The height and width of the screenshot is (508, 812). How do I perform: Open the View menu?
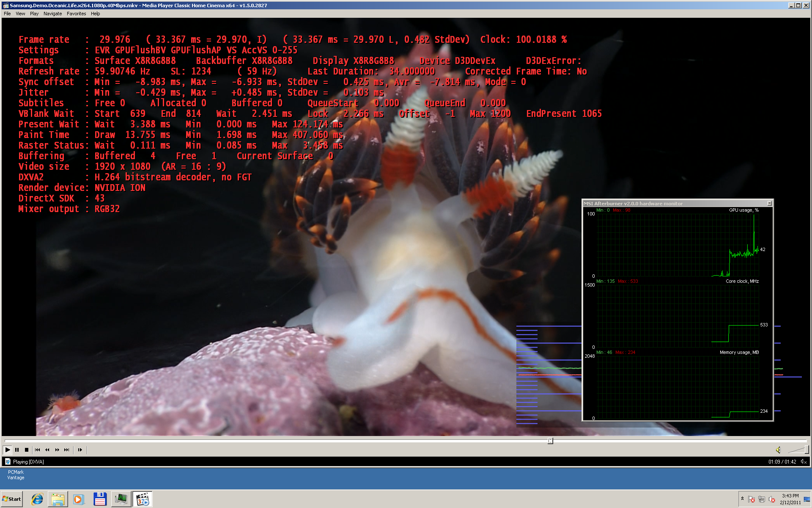(20, 14)
